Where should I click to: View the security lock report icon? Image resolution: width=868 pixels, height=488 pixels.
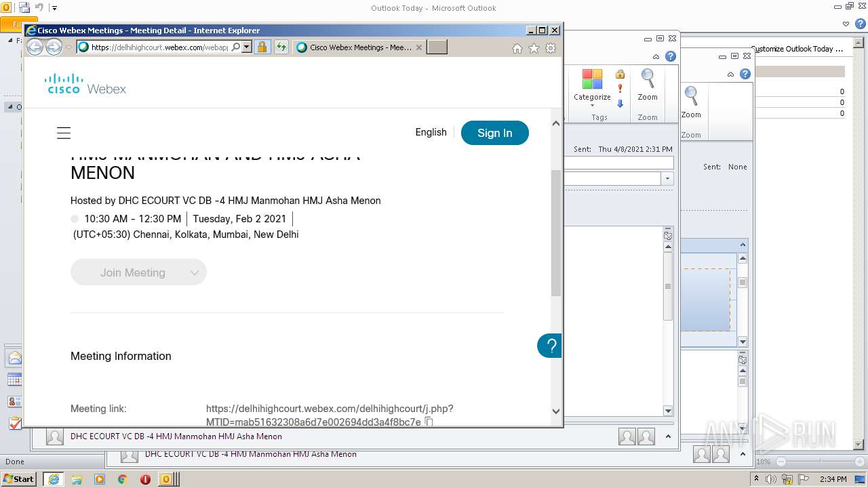pos(262,47)
